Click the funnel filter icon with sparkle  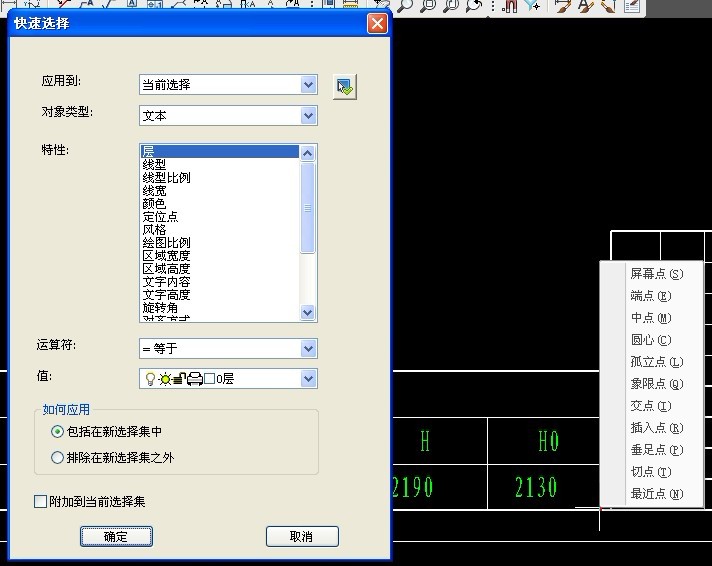pos(534,5)
